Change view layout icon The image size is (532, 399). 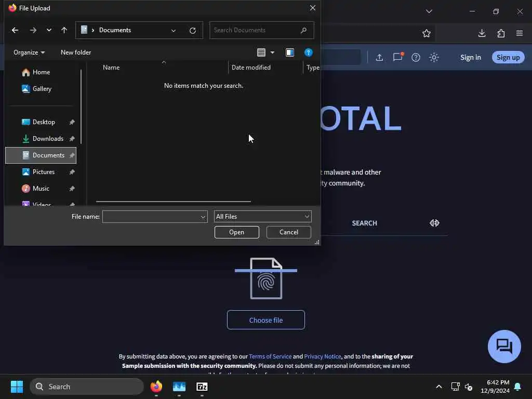coord(261,52)
